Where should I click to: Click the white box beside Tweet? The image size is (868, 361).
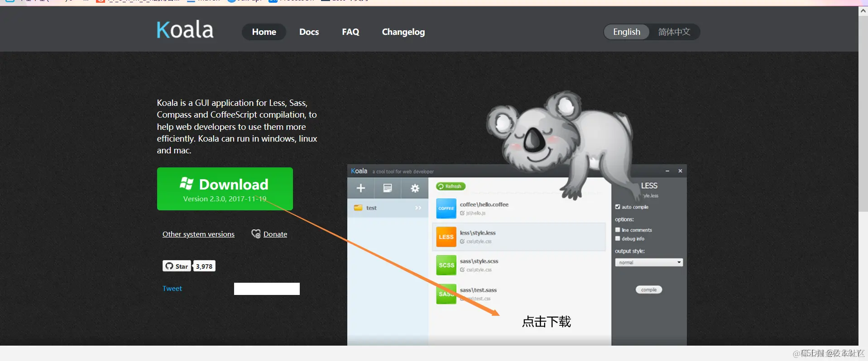point(267,289)
